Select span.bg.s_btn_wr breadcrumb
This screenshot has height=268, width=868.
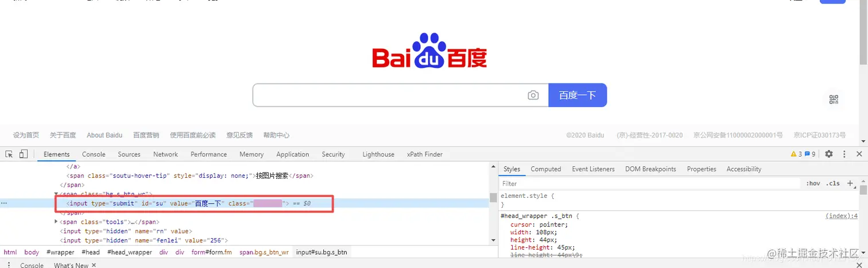[x=264, y=252]
